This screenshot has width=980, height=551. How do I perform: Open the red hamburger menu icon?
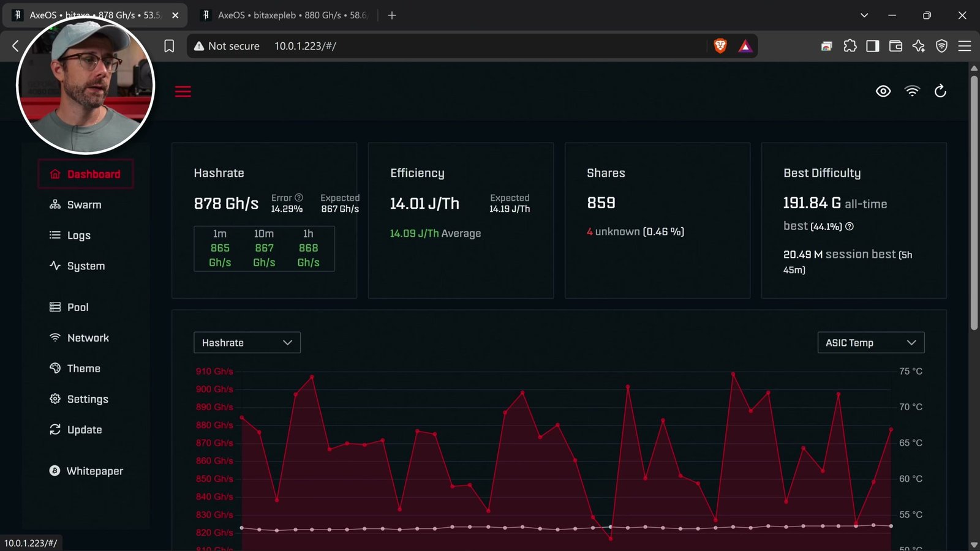[183, 92]
